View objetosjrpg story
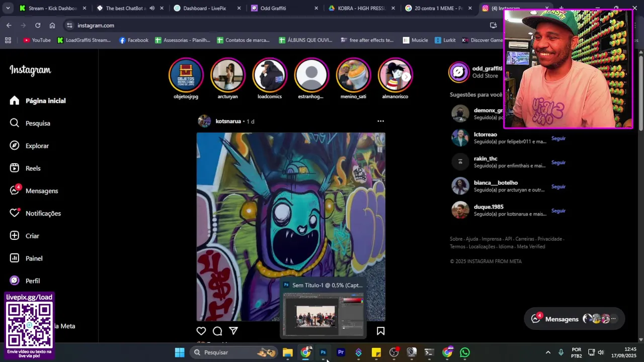This screenshot has height=362, width=644. tap(186, 75)
